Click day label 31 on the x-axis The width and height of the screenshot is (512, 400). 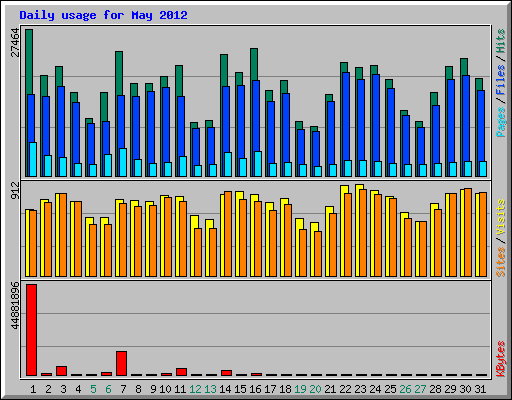tap(480, 389)
